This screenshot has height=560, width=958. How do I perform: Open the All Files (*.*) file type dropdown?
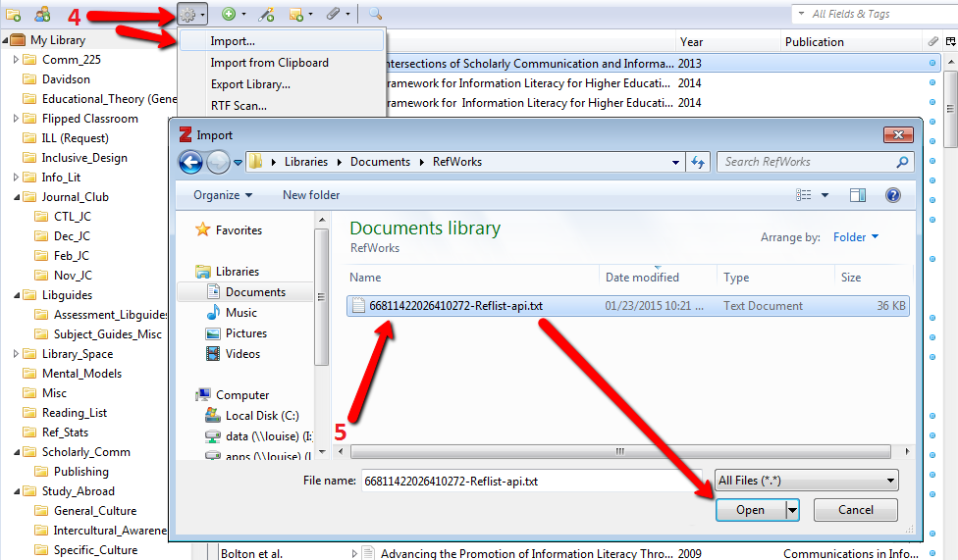806,481
